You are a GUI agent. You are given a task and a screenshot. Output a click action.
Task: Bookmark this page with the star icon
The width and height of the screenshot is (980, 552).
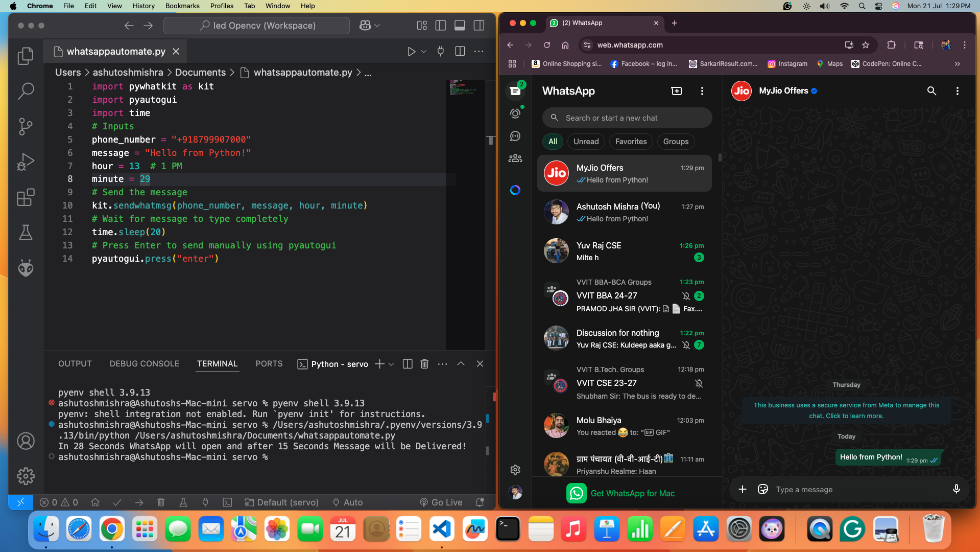[866, 45]
